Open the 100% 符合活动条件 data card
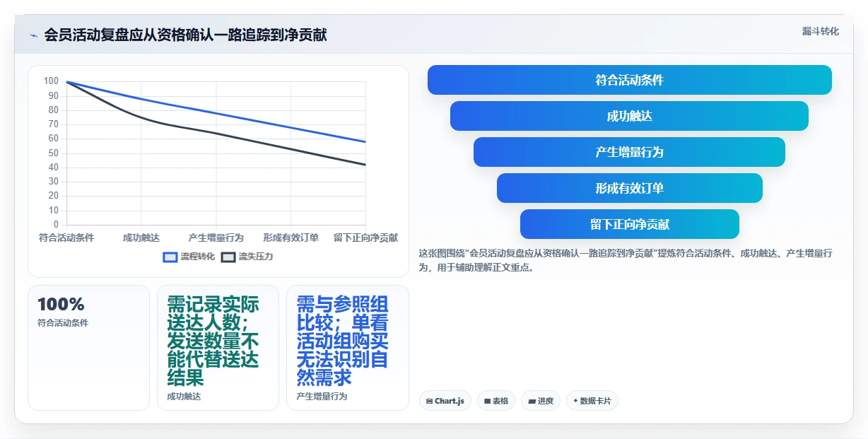This screenshot has width=868, height=439. (88, 347)
